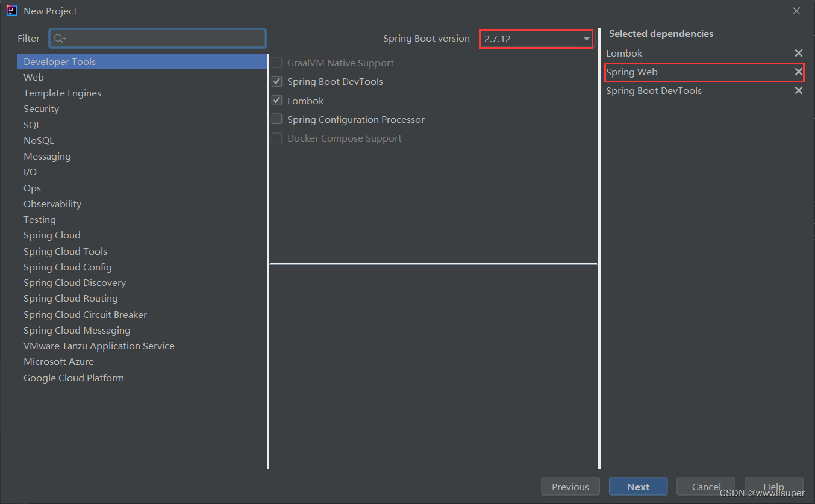Click the Next button

tap(638, 487)
